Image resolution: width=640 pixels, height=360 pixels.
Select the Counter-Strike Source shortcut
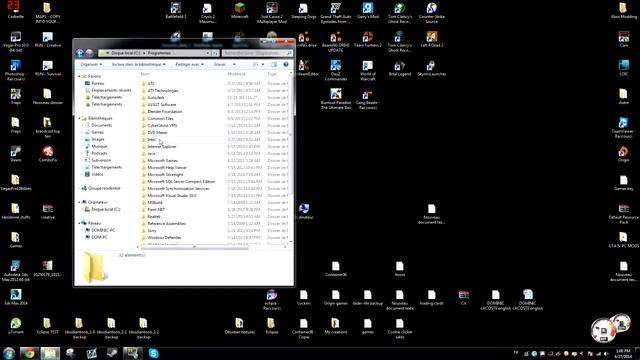coord(432,12)
